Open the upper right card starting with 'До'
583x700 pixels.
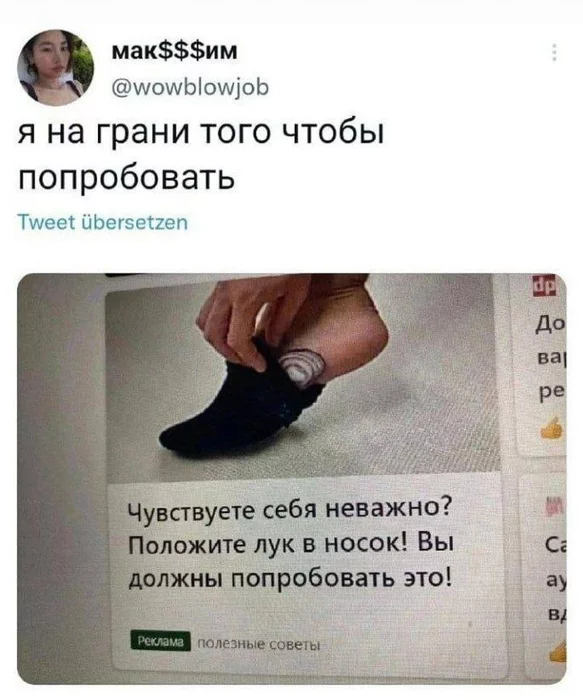coord(539,364)
